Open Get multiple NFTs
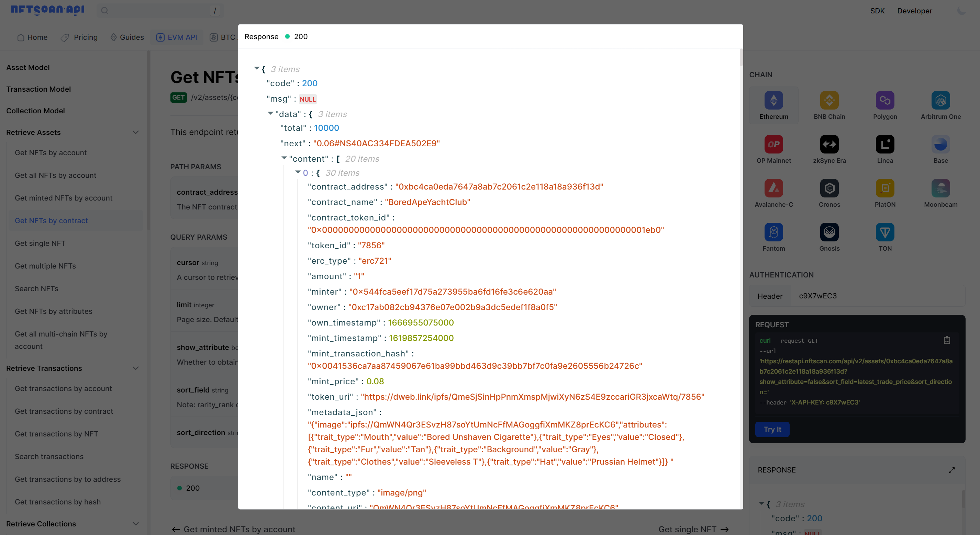Viewport: 980px width, 535px height. point(45,266)
